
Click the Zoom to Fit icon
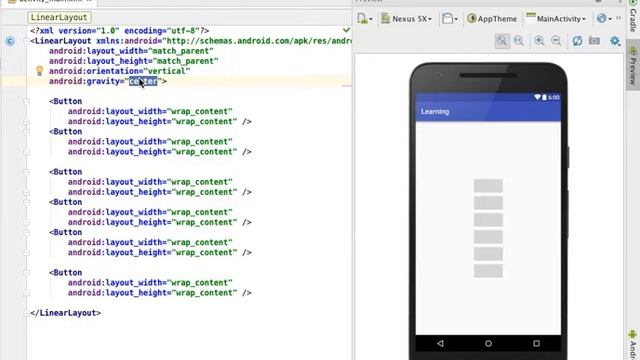(x=502, y=41)
